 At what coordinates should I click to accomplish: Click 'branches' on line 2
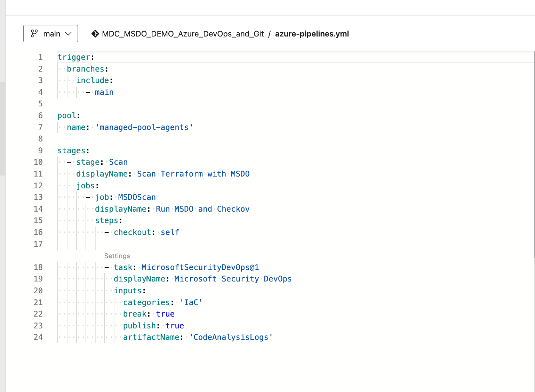(x=86, y=69)
